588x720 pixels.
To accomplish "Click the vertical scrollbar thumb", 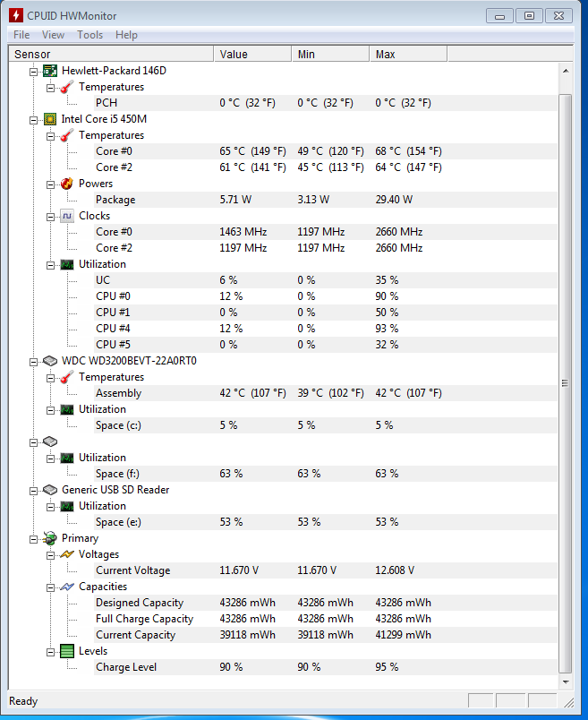I will [x=566, y=383].
